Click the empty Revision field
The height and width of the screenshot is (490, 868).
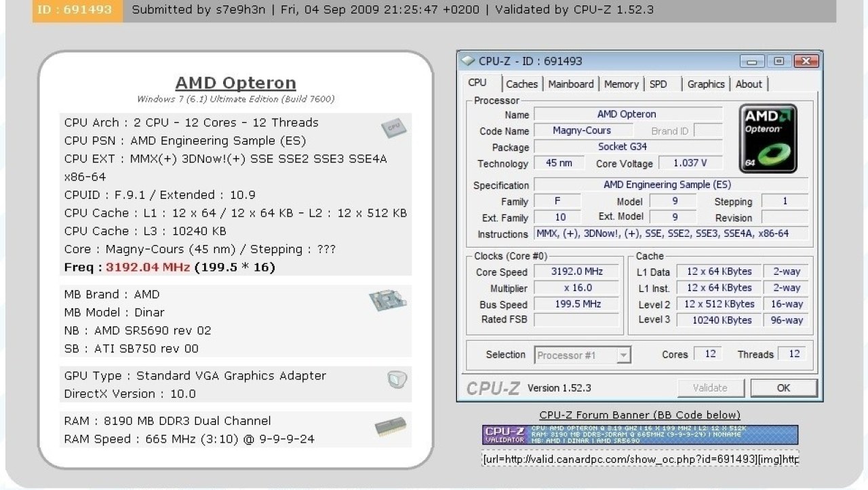785,217
